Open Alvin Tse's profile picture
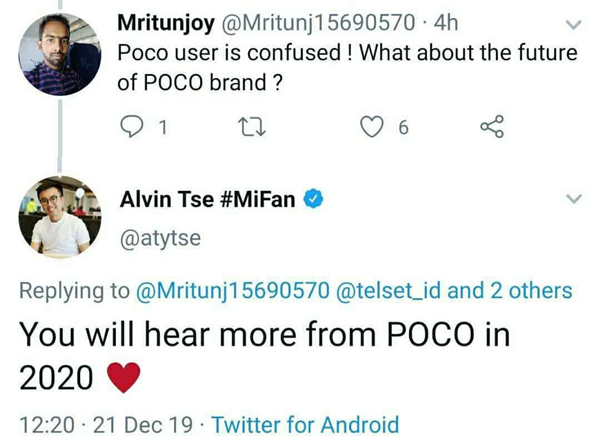The width and height of the screenshot is (600, 447). (60, 217)
